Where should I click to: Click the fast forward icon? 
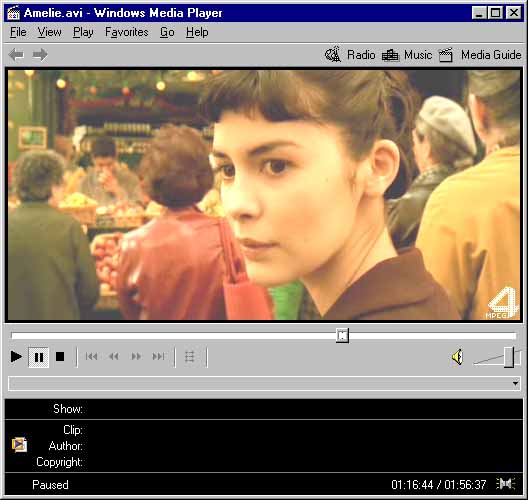136,356
